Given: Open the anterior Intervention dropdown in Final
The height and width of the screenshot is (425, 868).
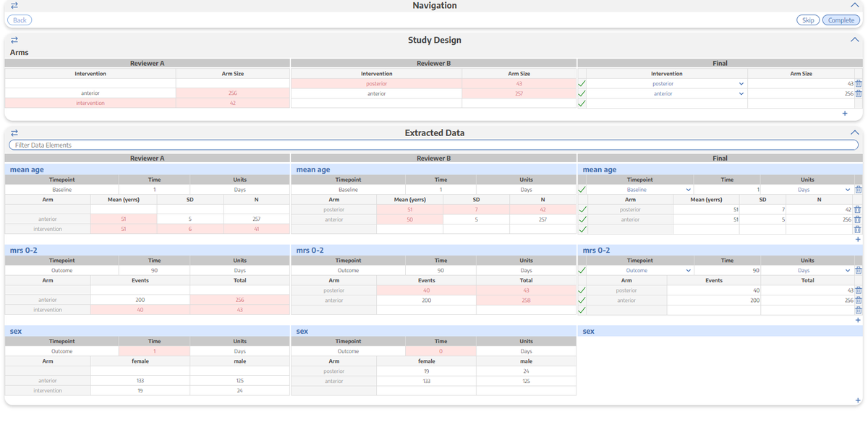Looking at the screenshot, I should point(667,93).
